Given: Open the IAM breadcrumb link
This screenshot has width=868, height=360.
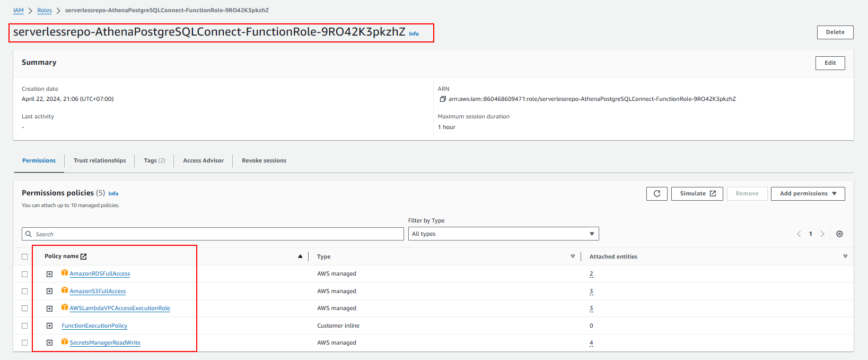Looking at the screenshot, I should pyautogui.click(x=19, y=11).
